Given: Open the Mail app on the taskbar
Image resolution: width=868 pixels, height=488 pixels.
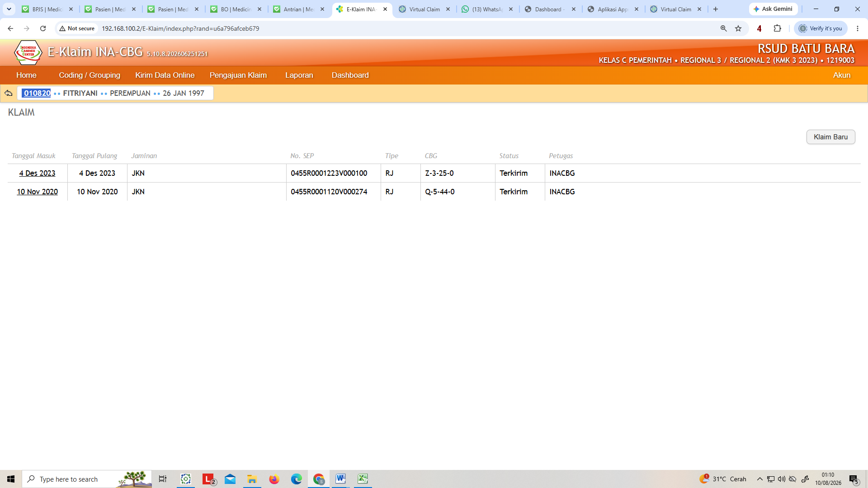Looking at the screenshot, I should (x=230, y=479).
